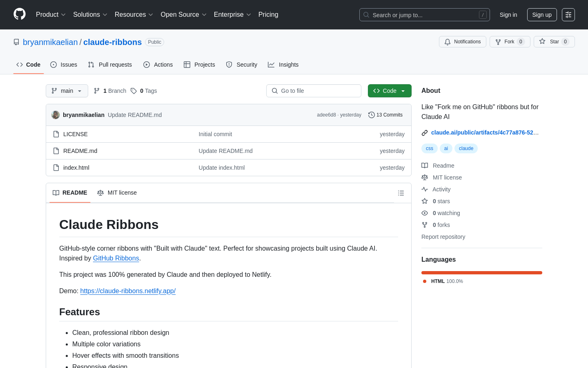The image size is (588, 368).
Task: Expand the Open Source menu
Action: (x=184, y=15)
